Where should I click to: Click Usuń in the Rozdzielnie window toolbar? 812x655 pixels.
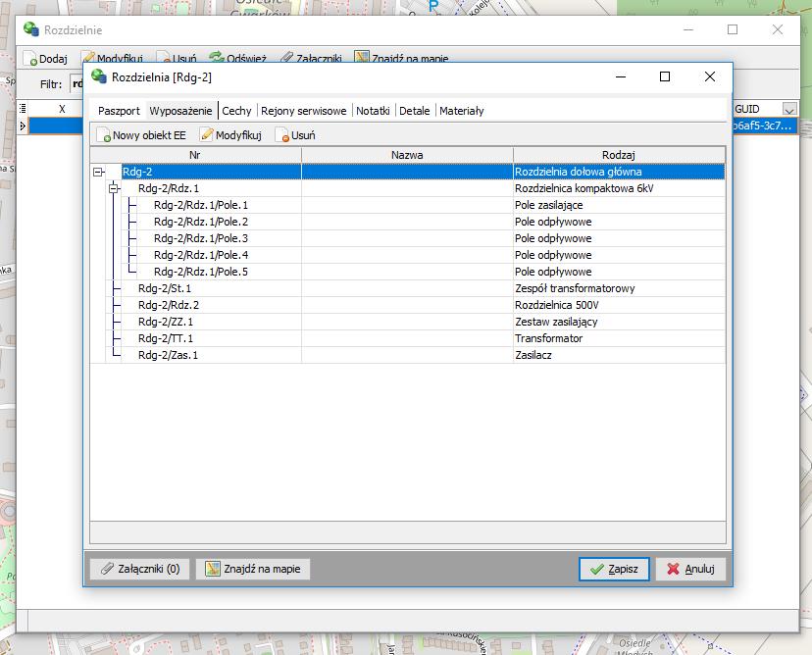pos(178,59)
